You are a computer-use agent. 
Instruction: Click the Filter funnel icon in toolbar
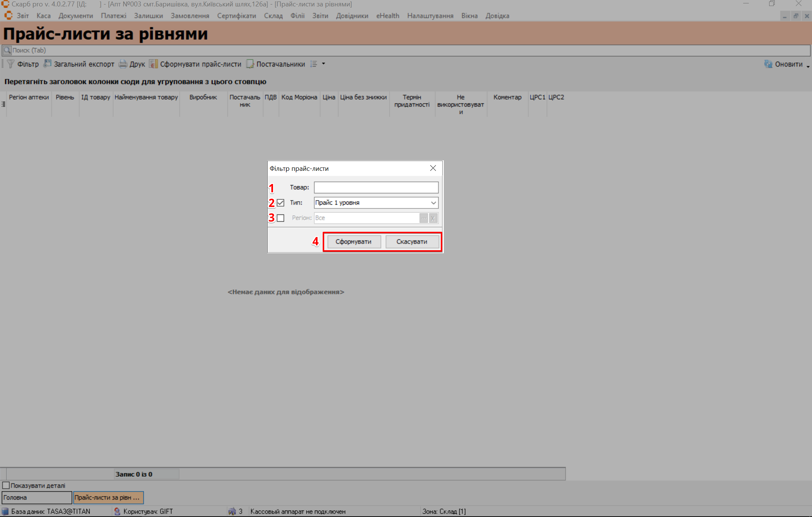(x=11, y=64)
